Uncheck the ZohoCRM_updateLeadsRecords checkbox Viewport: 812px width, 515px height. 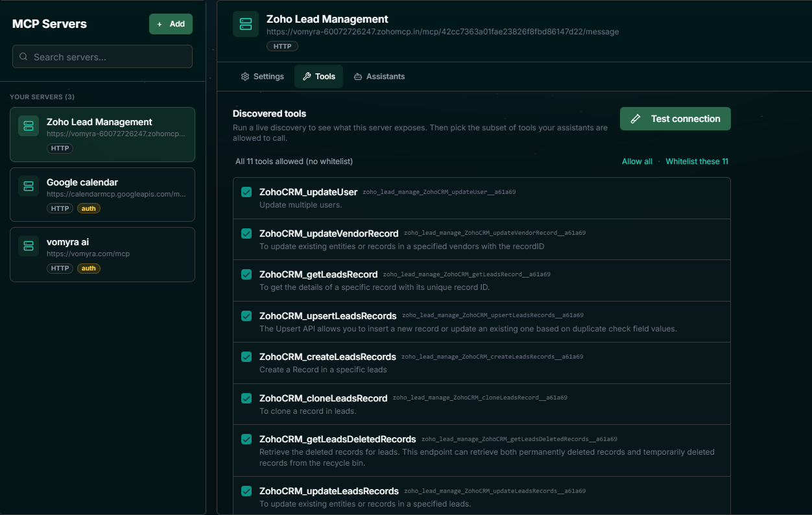coord(246,491)
